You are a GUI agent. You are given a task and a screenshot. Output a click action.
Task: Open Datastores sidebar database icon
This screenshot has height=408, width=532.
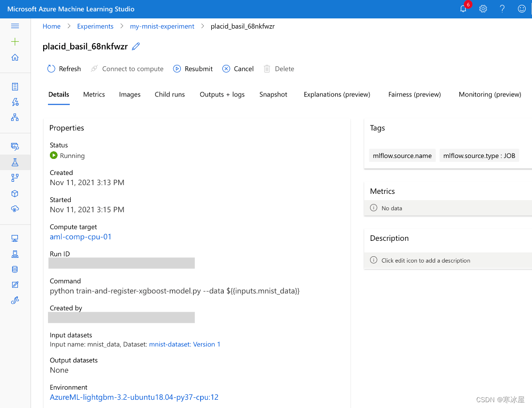(15, 269)
